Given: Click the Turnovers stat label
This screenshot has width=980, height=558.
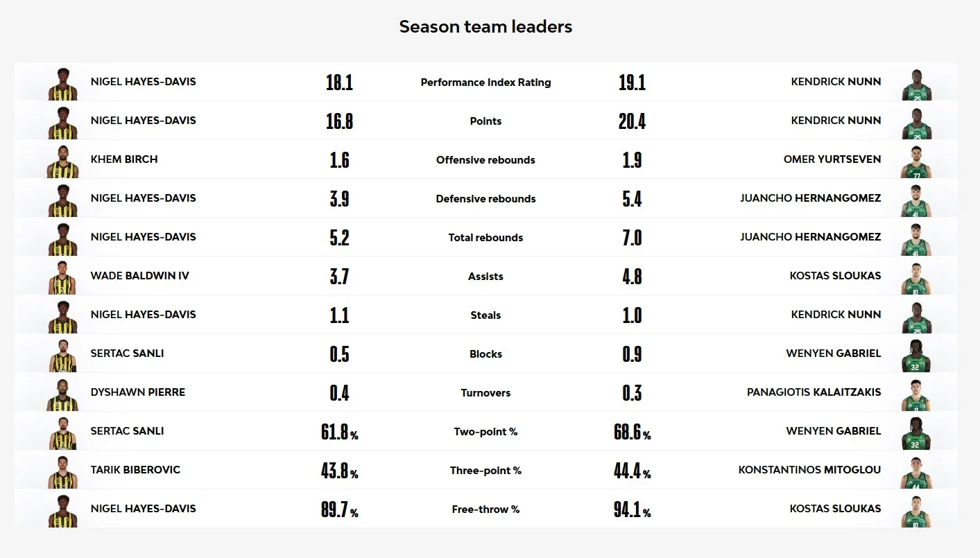Looking at the screenshot, I should (x=485, y=393).
